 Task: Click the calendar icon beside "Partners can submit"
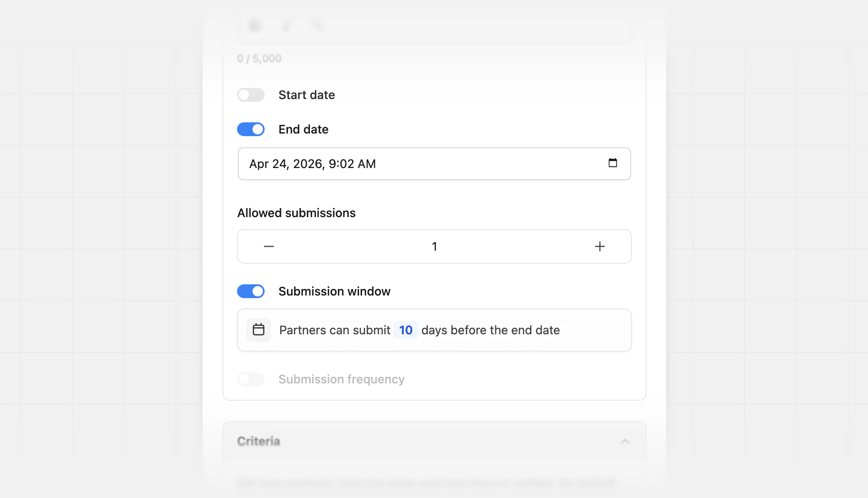tap(258, 330)
